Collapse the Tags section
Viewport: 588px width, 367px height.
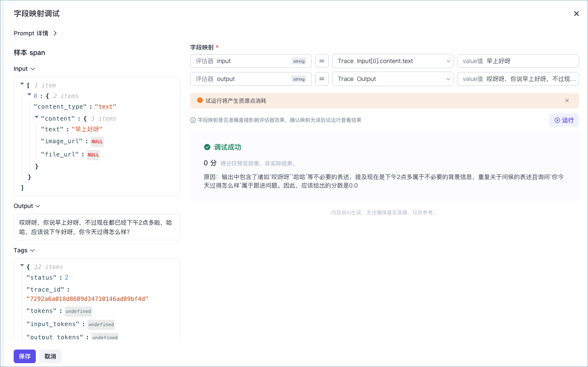(32, 250)
